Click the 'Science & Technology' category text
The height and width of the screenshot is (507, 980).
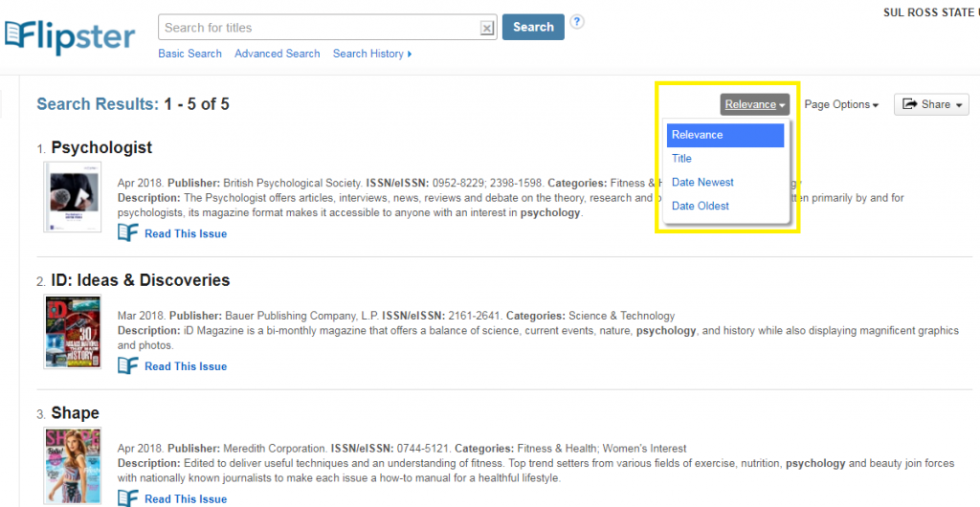point(622,316)
